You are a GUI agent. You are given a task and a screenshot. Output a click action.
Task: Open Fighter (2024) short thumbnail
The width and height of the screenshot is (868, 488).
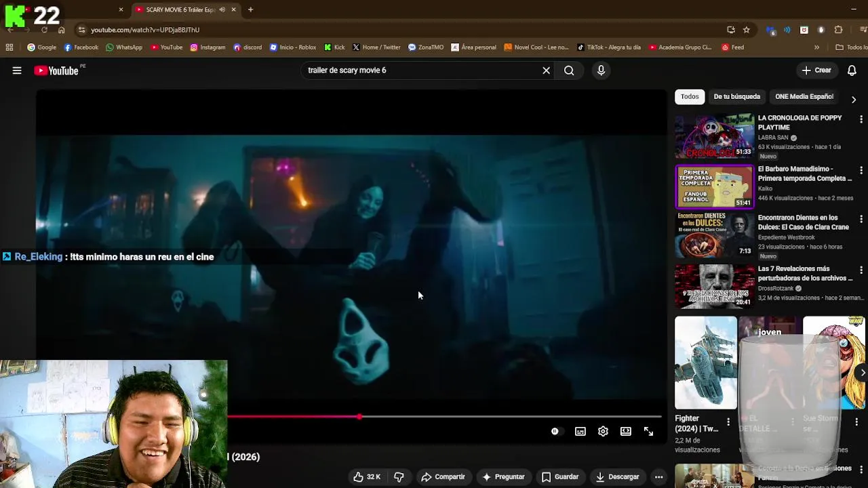(x=705, y=363)
